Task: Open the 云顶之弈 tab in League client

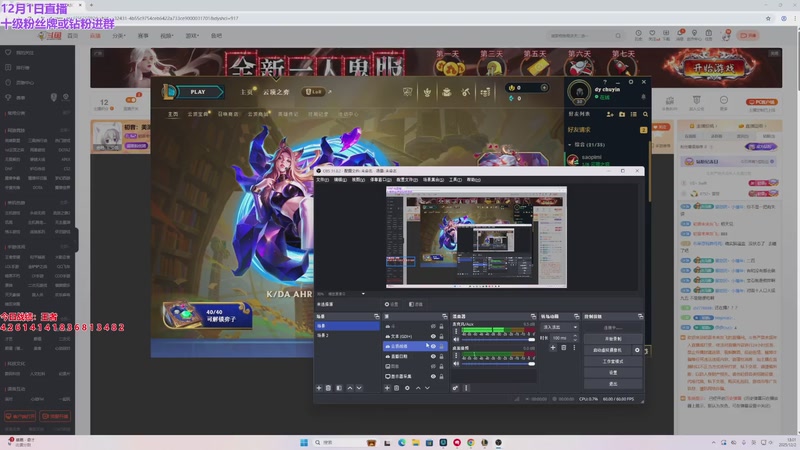Action: (x=276, y=92)
